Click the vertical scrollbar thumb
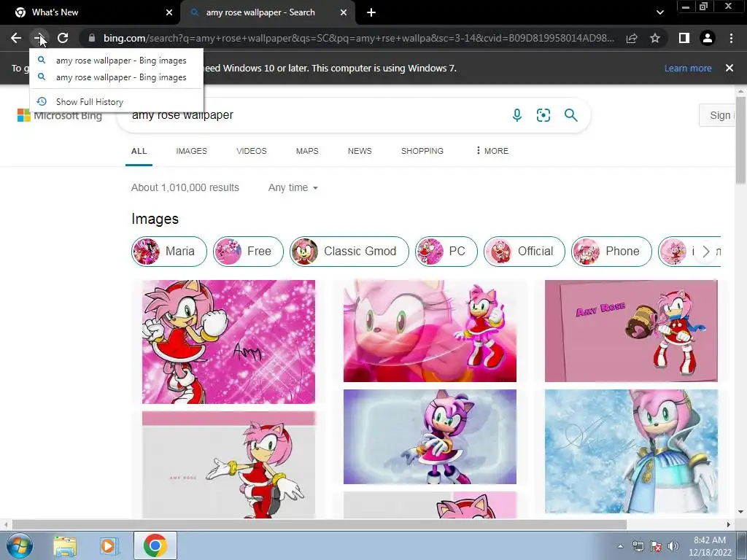Screen dimensions: 747x560 (x=740, y=140)
